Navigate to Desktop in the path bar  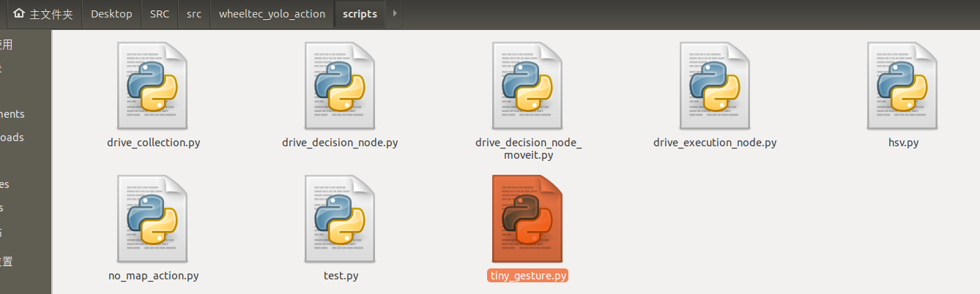click(111, 14)
